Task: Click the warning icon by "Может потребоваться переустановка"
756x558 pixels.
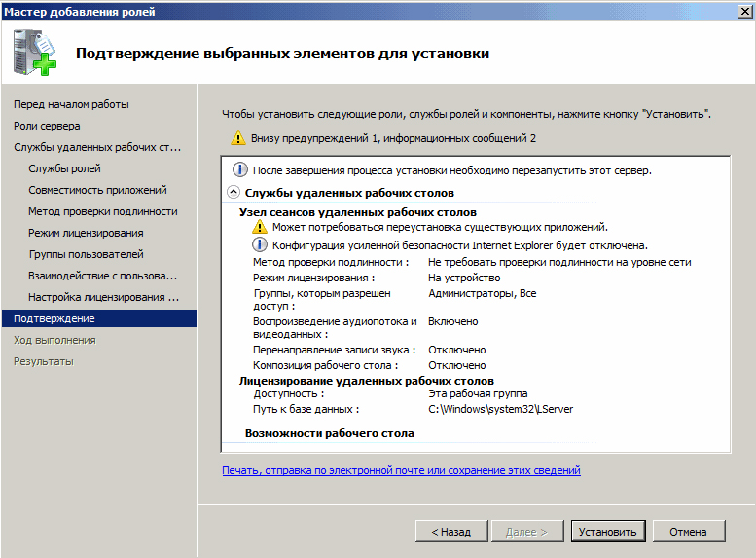Action: coord(260,226)
